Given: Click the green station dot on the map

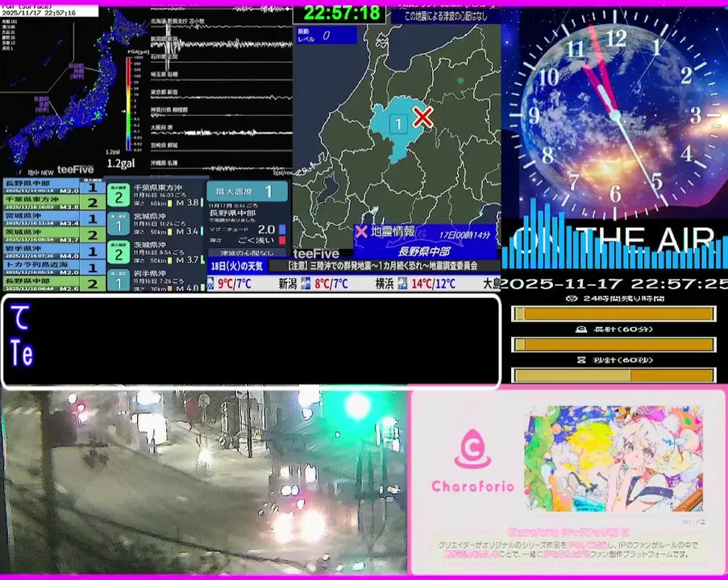Looking at the screenshot, I should coord(460,81).
